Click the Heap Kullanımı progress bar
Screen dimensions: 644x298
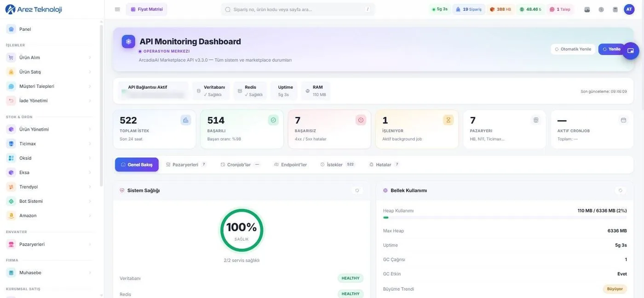pyautogui.click(x=505, y=218)
